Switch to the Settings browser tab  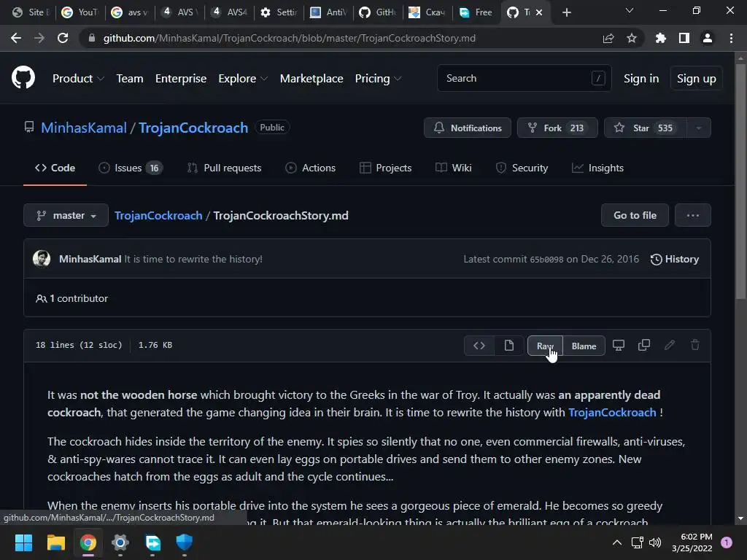[x=279, y=12]
